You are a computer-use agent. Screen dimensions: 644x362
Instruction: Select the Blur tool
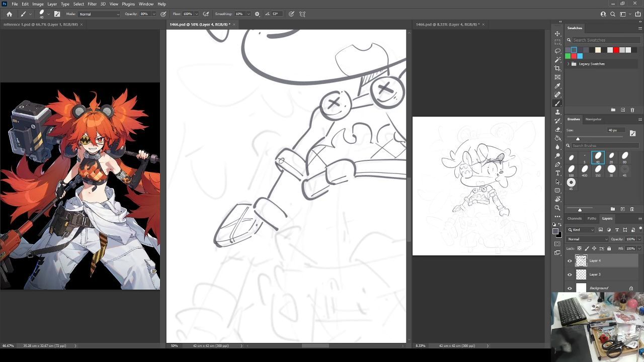click(x=557, y=147)
